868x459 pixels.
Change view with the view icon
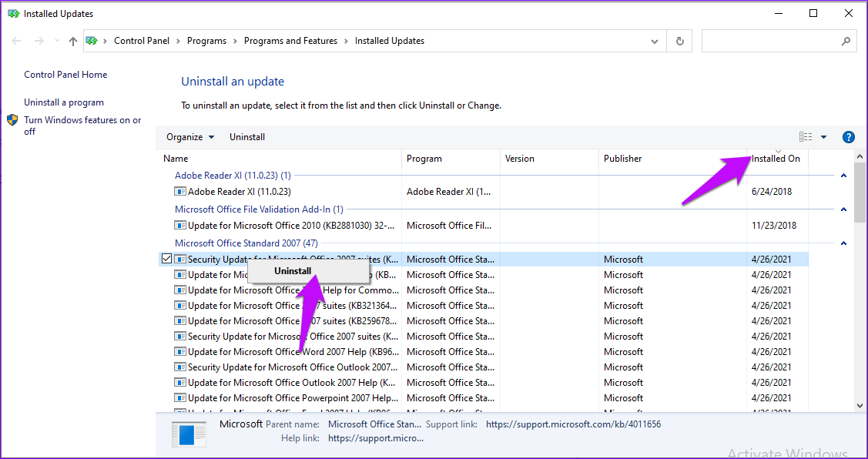pos(806,137)
